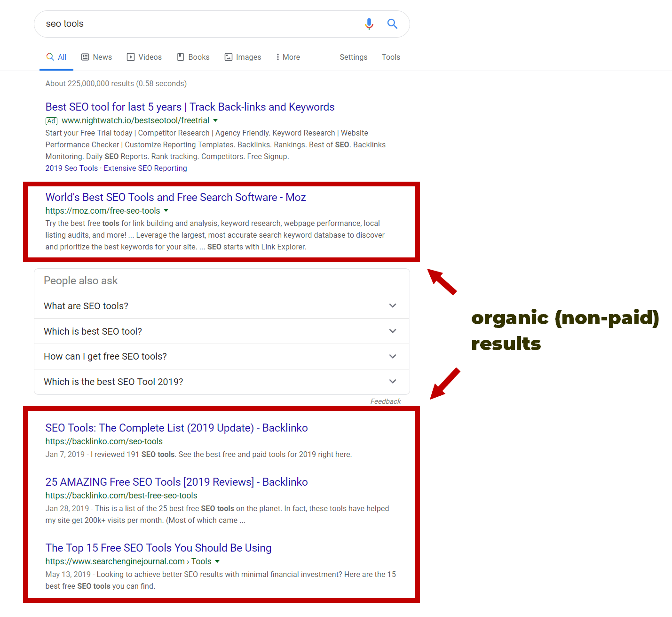Expand 'Which is best SEO tool?' question

(x=222, y=331)
